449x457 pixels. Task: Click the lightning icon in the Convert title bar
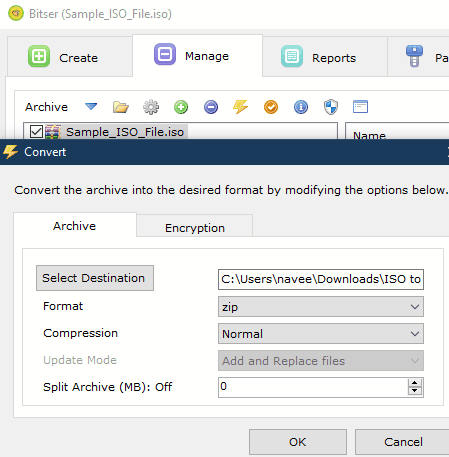pos(10,152)
